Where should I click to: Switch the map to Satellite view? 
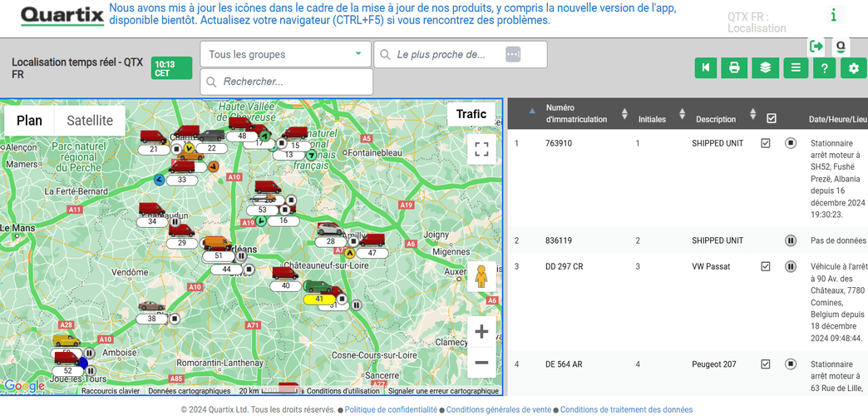[90, 121]
